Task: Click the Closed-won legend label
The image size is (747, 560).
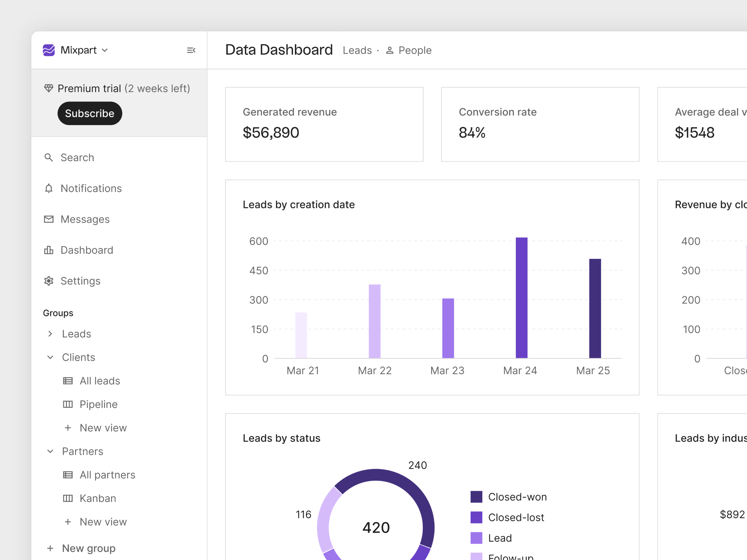Action: [517, 497]
